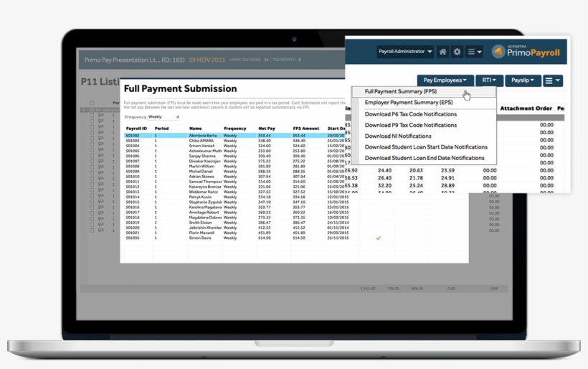Select employee Michal Daniel
Image resolution: width=588 pixels, height=369 pixels.
click(x=201, y=172)
